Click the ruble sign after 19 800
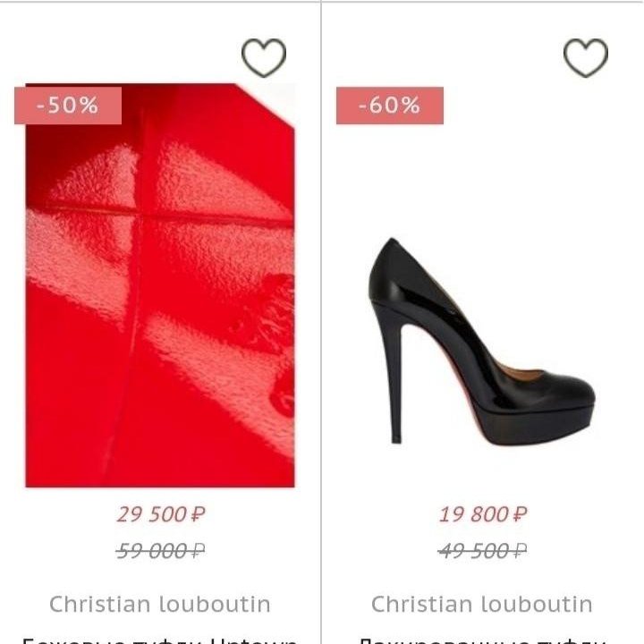The height and width of the screenshot is (644, 644). point(521,514)
